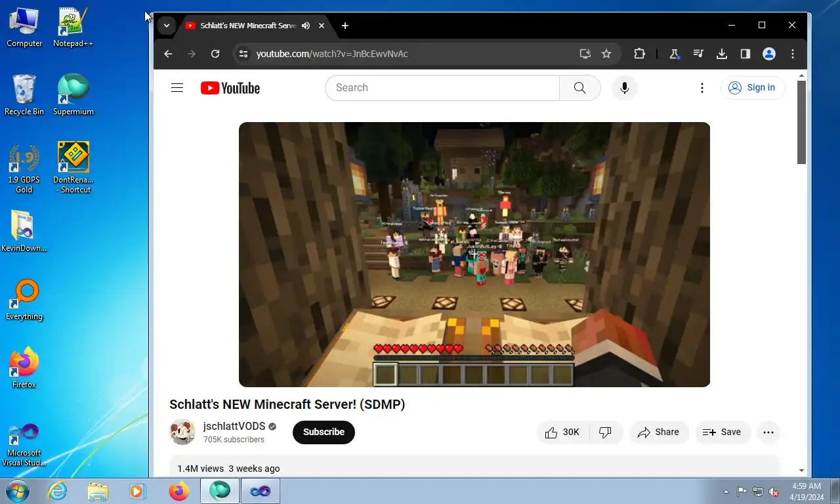Like the video showing 30K likes
Image resolution: width=840 pixels, height=504 pixels.
[563, 432]
